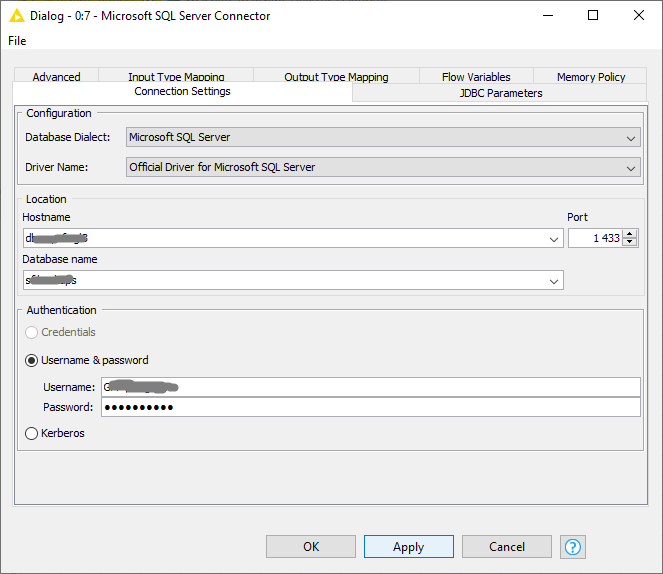This screenshot has height=574, width=663.
Task: Select the Input Type Mapping tab
Action: coord(176,77)
